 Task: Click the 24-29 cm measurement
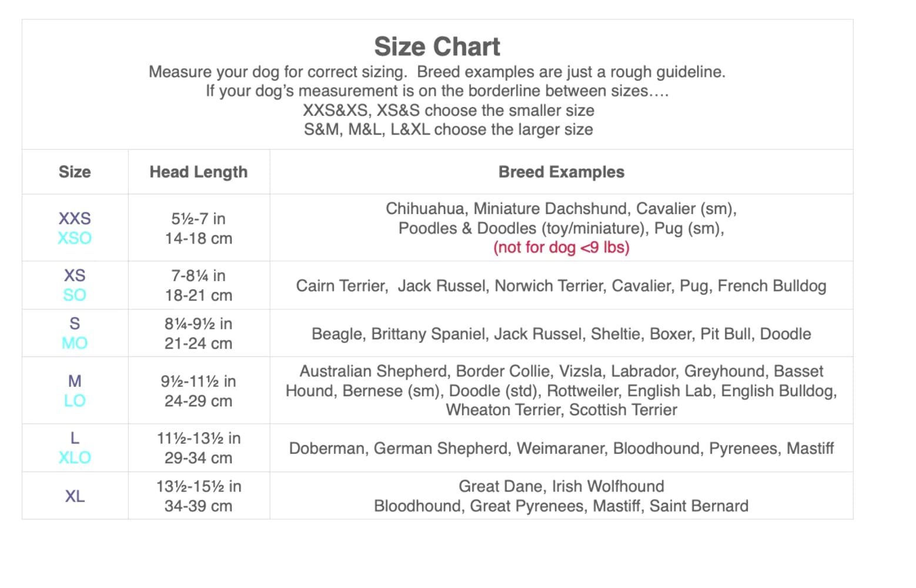pyautogui.click(x=198, y=401)
